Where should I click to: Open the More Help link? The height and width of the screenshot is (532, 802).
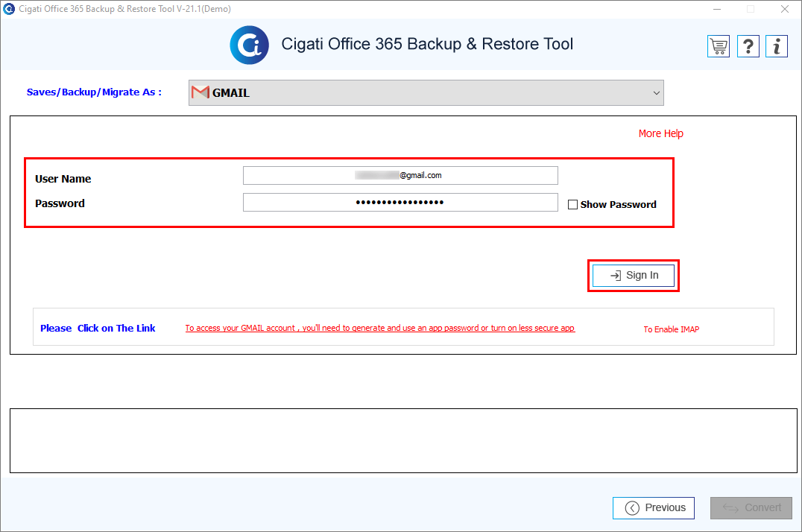pos(661,133)
